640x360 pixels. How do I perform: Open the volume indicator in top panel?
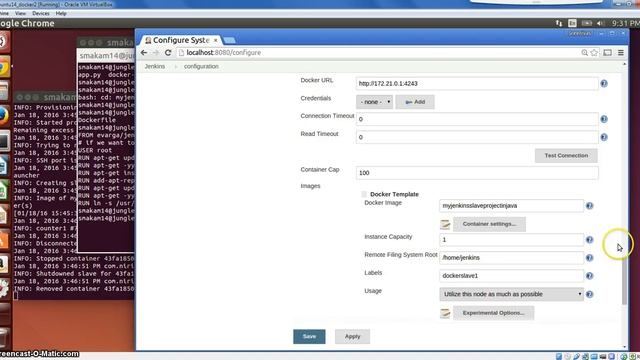click(x=600, y=23)
